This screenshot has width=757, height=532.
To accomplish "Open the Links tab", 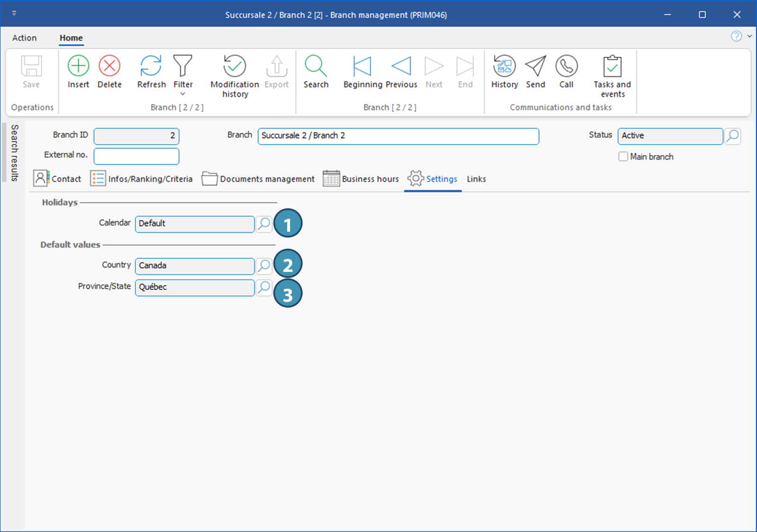I will [x=476, y=179].
